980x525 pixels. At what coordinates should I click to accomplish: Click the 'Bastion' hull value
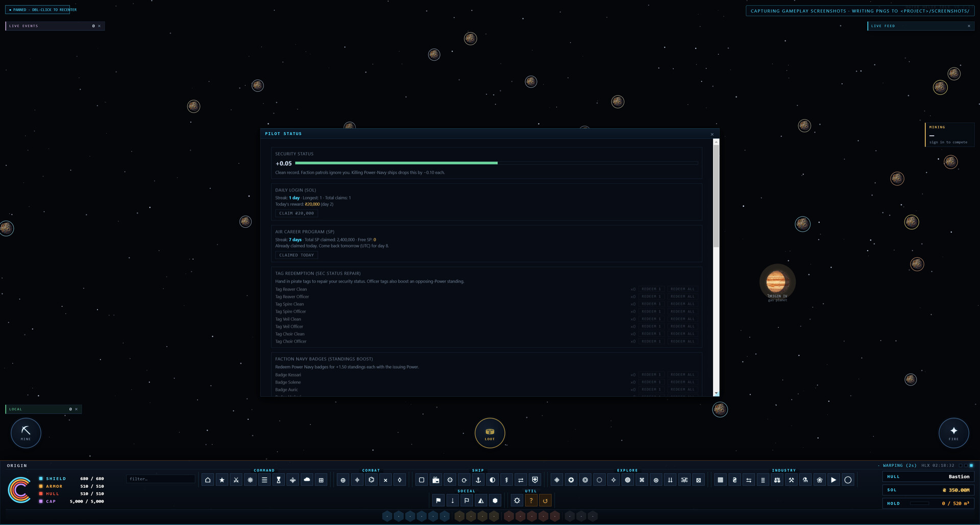[959, 477]
